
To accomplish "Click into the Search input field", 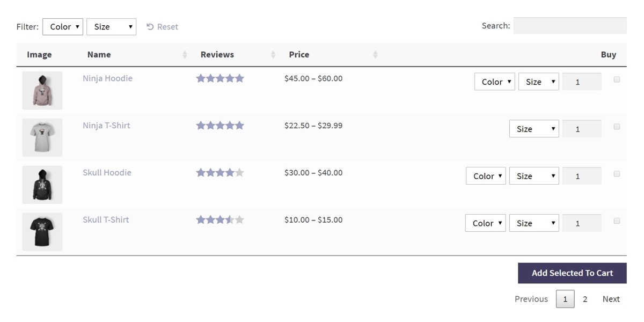I will [569, 26].
